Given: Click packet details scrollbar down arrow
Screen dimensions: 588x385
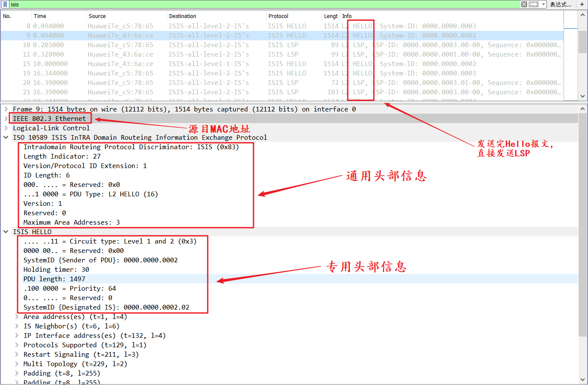Looking at the screenshot, I should 582,379.
